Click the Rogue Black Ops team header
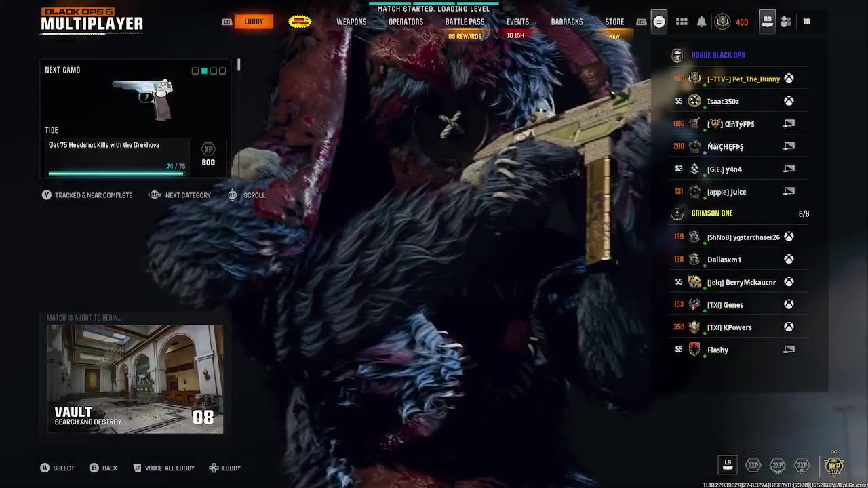The height and width of the screenshot is (488, 868). [739, 56]
